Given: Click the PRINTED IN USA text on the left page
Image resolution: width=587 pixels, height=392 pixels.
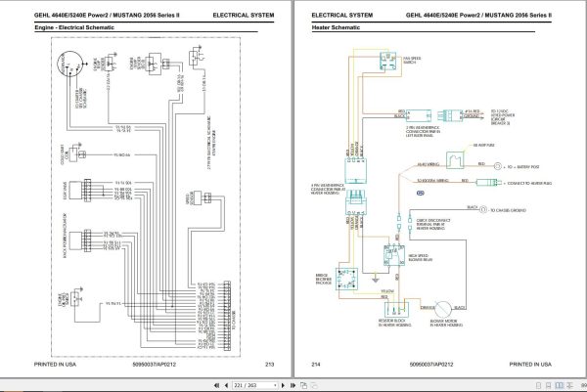Looking at the screenshot, I should pos(55,364).
